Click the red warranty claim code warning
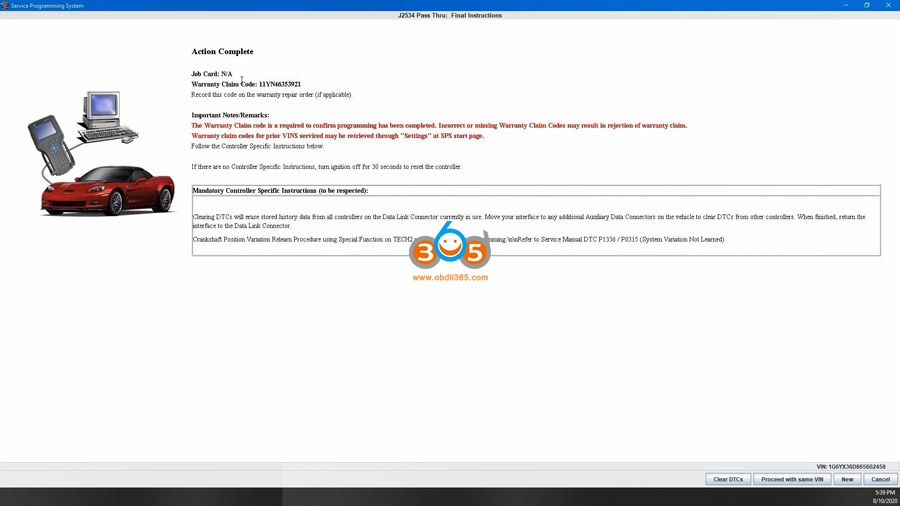This screenshot has height=506, width=900. click(x=439, y=126)
